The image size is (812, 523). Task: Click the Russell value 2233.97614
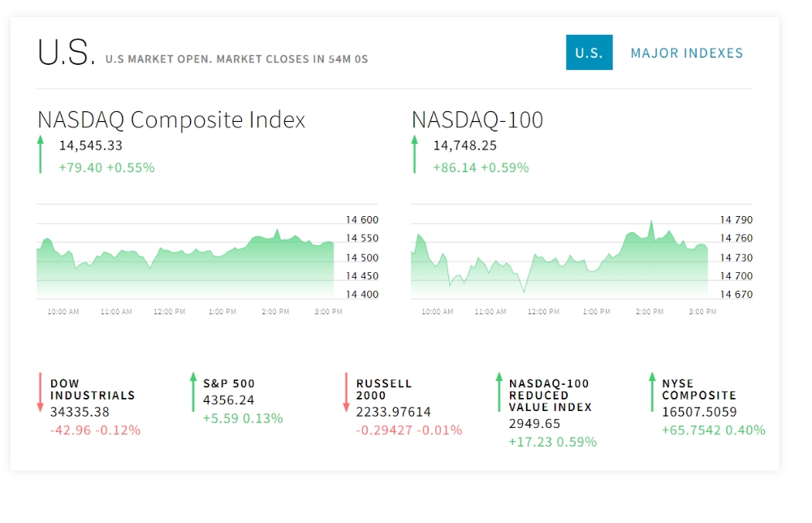(393, 413)
